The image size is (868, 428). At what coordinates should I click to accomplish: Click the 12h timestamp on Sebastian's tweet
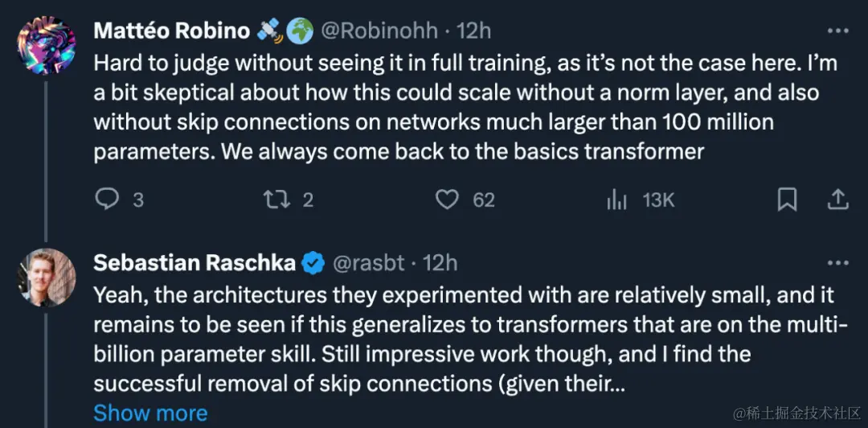pos(440,262)
